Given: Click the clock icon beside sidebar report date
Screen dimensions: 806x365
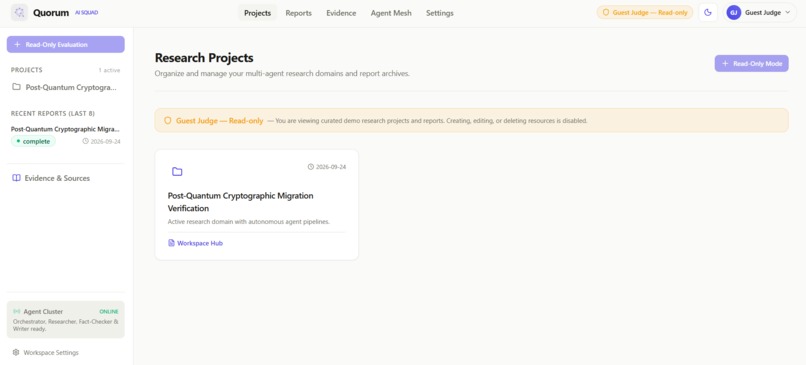Looking at the screenshot, I should pyautogui.click(x=85, y=141).
